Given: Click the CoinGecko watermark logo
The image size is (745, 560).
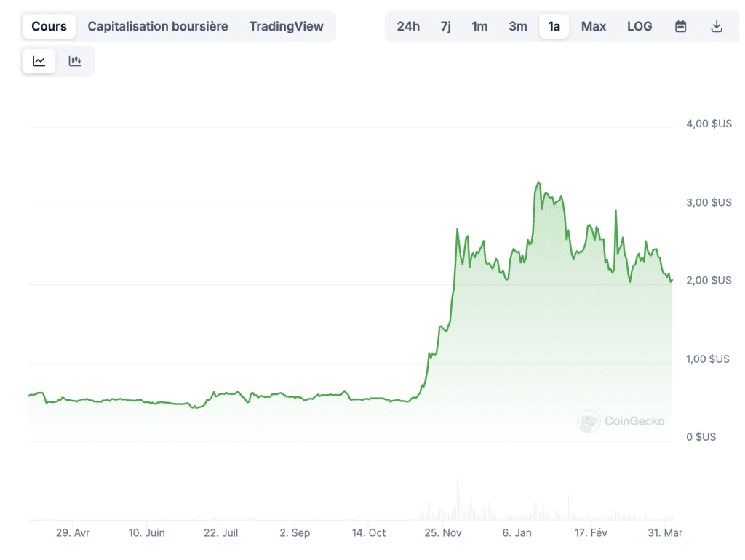Looking at the screenshot, I should point(621,421).
